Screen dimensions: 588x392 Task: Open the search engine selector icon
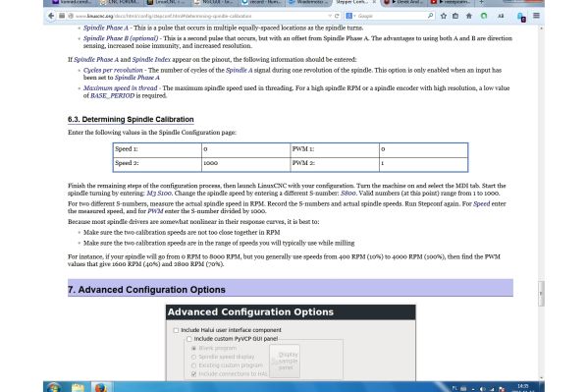click(349, 16)
